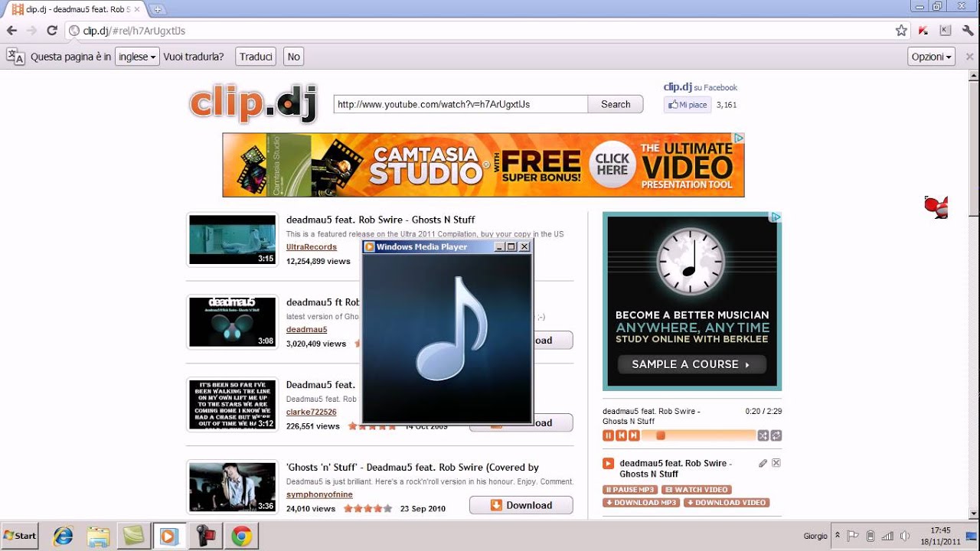
Task: Dismiss the translate bar with X
Action: [969, 56]
